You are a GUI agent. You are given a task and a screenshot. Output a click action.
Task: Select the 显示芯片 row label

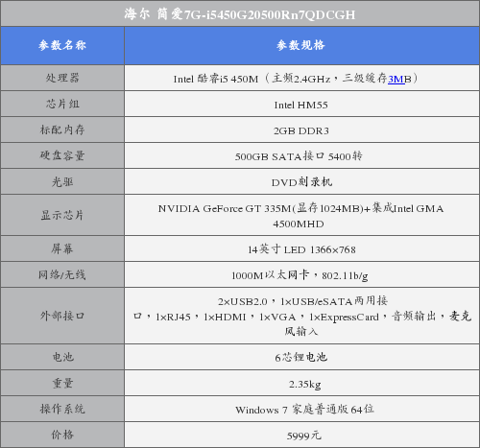pyautogui.click(x=62, y=215)
